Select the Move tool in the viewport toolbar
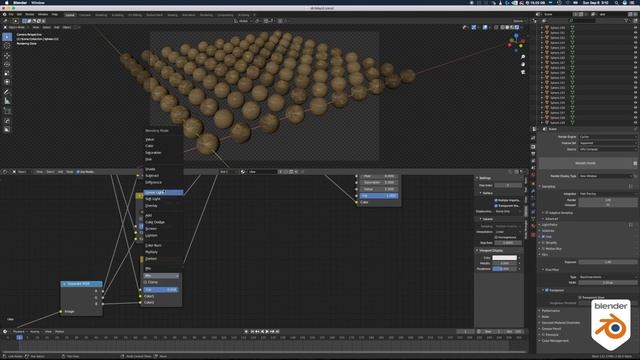The image size is (640, 360). pos(7,56)
